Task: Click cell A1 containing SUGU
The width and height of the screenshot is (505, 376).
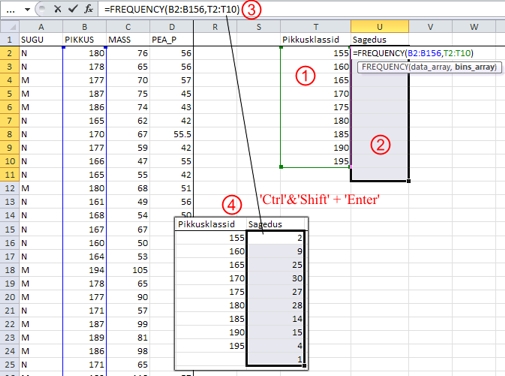Action: pyautogui.click(x=41, y=40)
